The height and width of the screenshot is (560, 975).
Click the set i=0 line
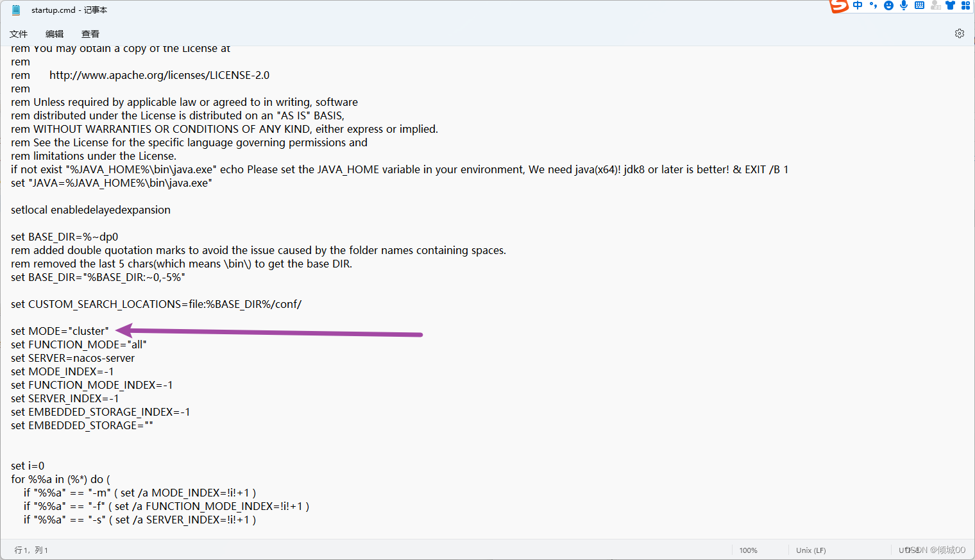(x=28, y=466)
